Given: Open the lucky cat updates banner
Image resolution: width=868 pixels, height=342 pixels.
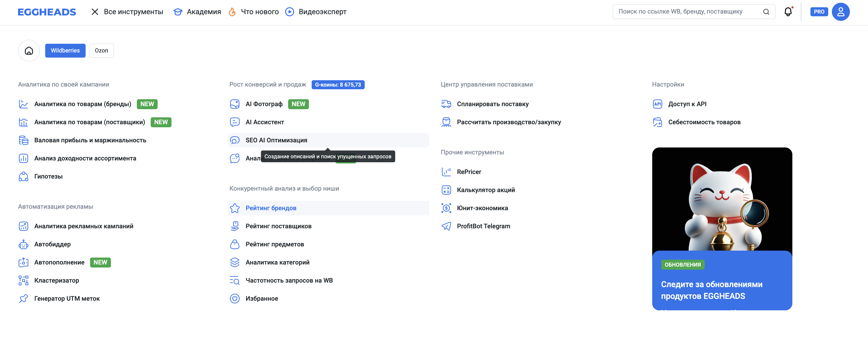Looking at the screenshot, I should click(x=722, y=229).
